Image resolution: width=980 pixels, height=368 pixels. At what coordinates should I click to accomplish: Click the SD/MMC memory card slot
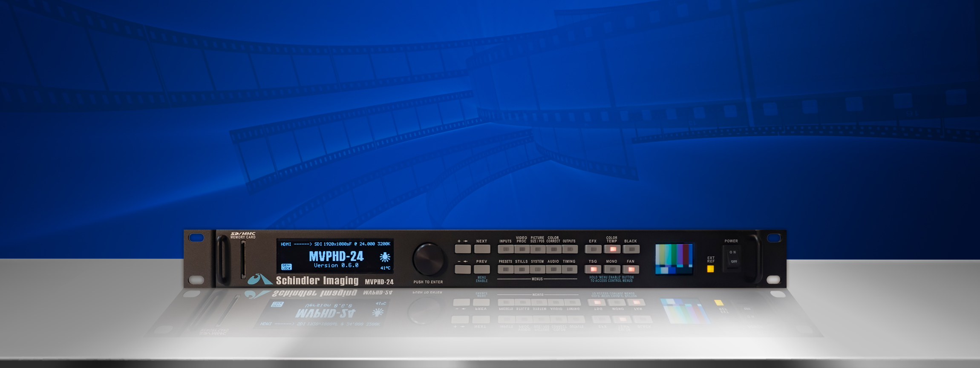(x=243, y=259)
